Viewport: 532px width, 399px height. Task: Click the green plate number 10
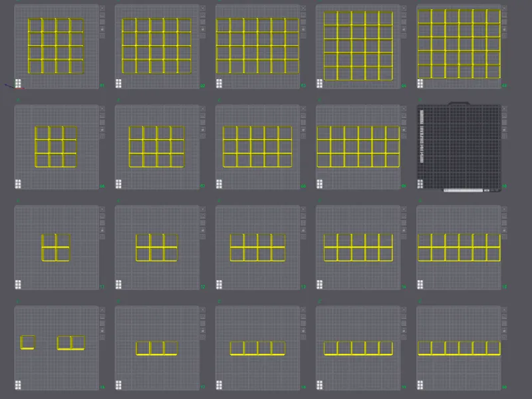(x=504, y=186)
